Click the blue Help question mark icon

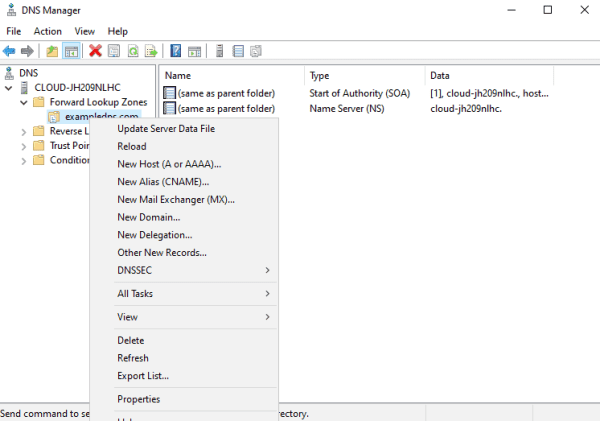tap(176, 51)
